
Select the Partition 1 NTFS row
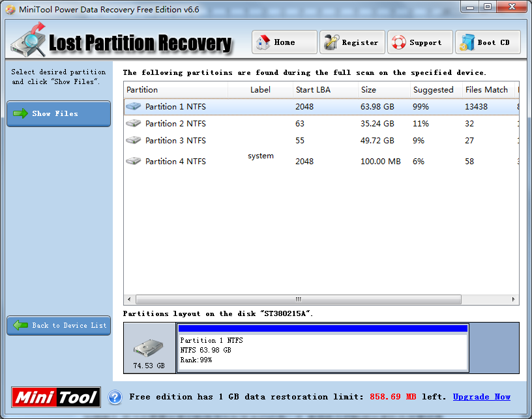[x=321, y=106]
